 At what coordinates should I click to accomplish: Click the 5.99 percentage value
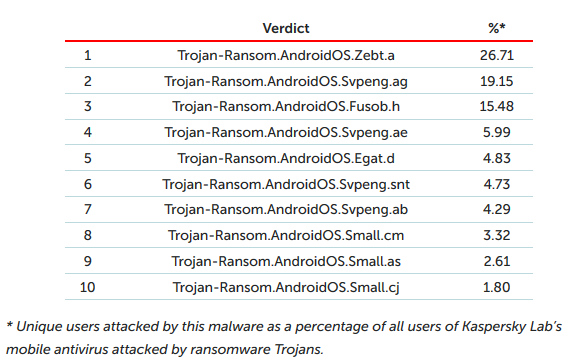pyautogui.click(x=497, y=132)
